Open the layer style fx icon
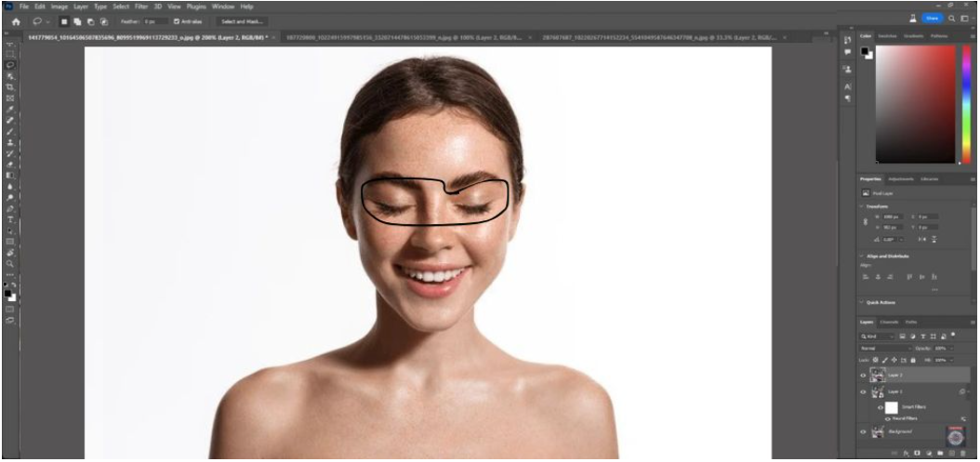This screenshot has width=980, height=462. 906,453
